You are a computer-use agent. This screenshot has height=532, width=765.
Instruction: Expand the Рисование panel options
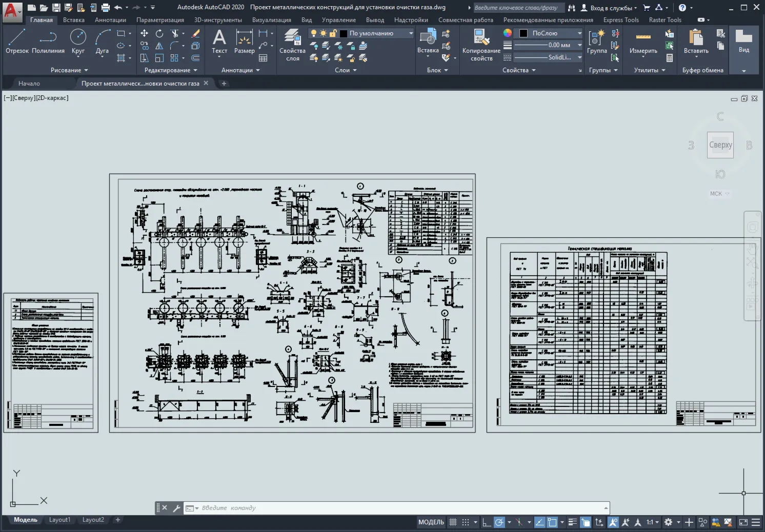pos(69,70)
